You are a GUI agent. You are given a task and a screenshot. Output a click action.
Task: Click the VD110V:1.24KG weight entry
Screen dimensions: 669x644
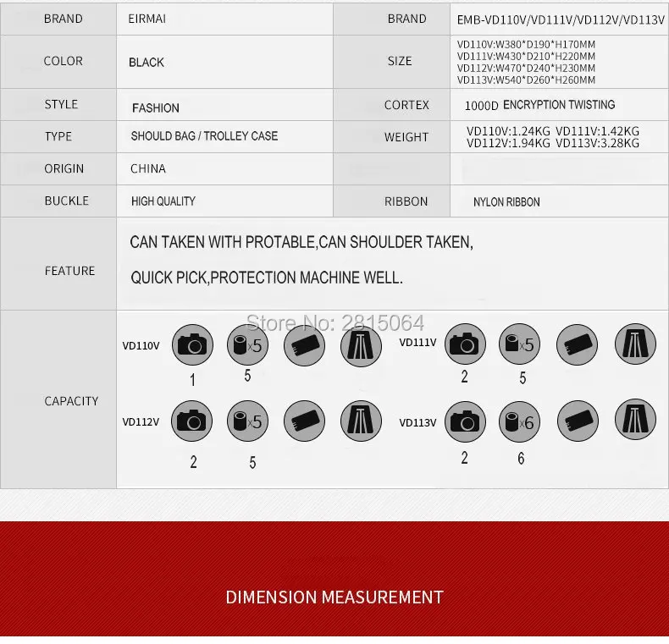pyautogui.click(x=508, y=131)
